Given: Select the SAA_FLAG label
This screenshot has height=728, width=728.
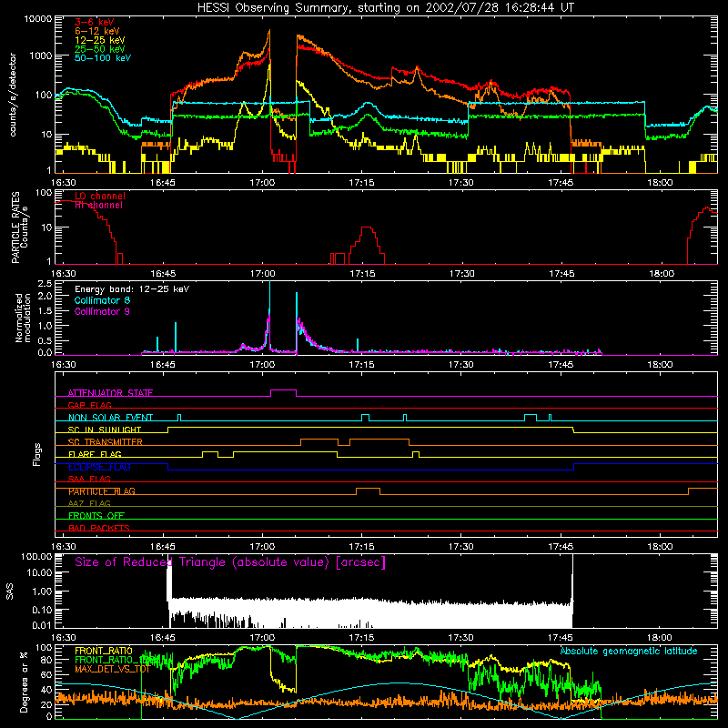Looking at the screenshot, I should 89,480.
